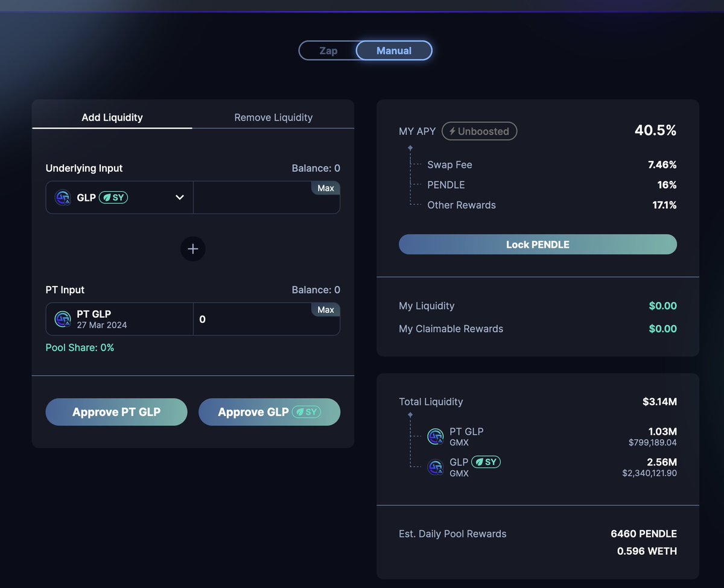Click the My Claimable Rewards $0.00 value
The width and height of the screenshot is (724, 588).
[x=662, y=329]
